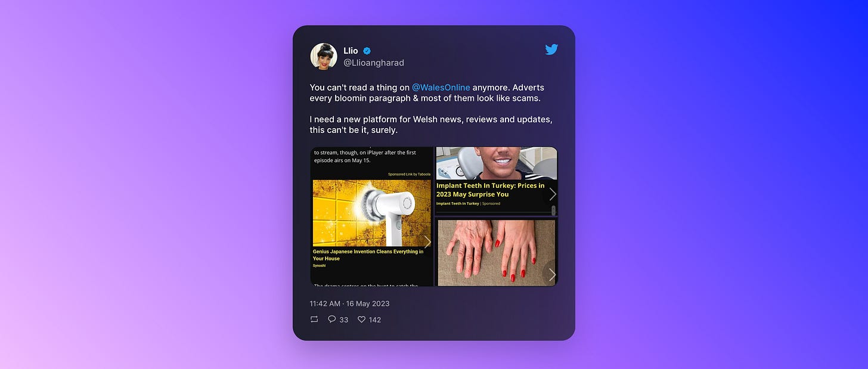Open Llio's profile avatar picture
The width and height of the screenshot is (868, 369).
coord(324,56)
